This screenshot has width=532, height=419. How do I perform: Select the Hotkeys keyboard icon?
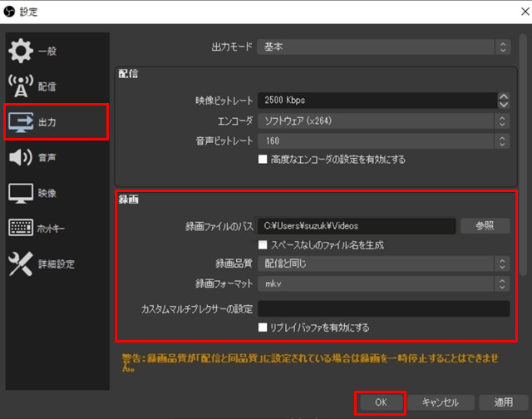20,228
